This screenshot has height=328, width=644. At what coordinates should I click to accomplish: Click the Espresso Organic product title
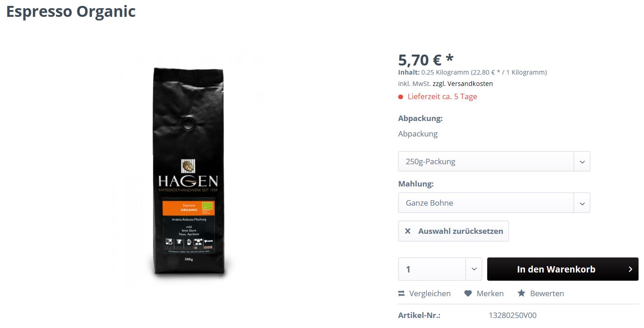[x=71, y=11]
